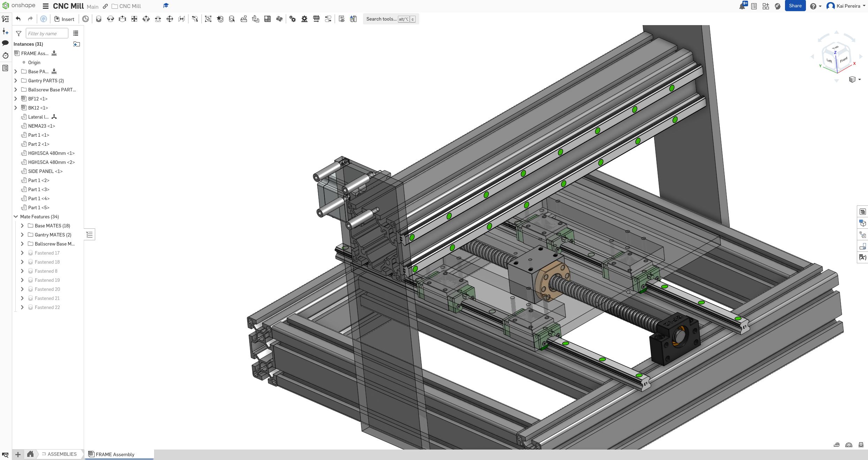
Task: Open the notifications bell
Action: pyautogui.click(x=742, y=6)
